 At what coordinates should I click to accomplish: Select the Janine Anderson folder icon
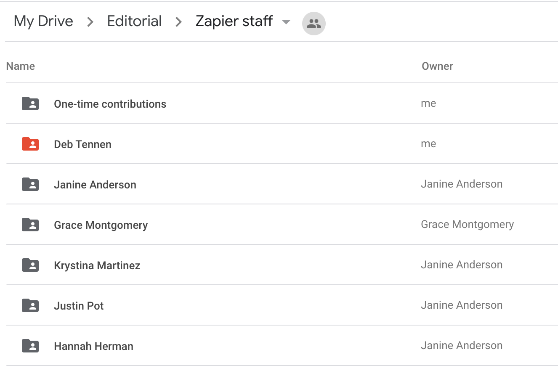tap(30, 184)
